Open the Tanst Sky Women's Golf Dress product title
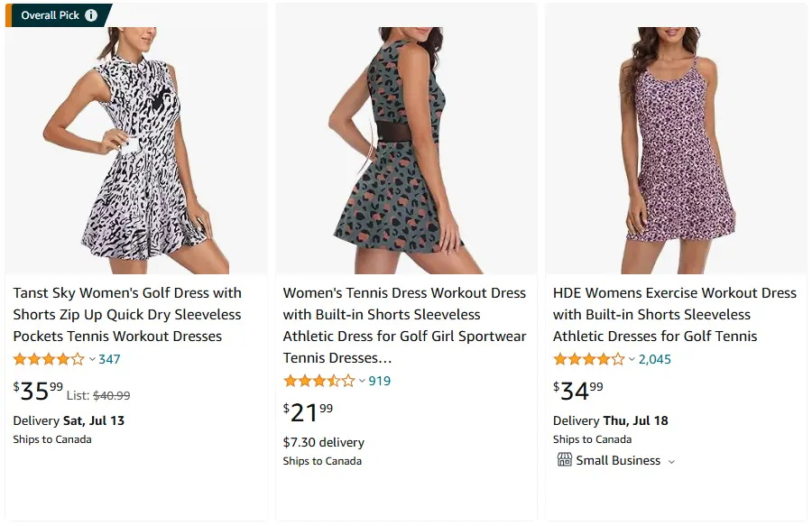The width and height of the screenshot is (812, 526). pyautogui.click(x=127, y=314)
